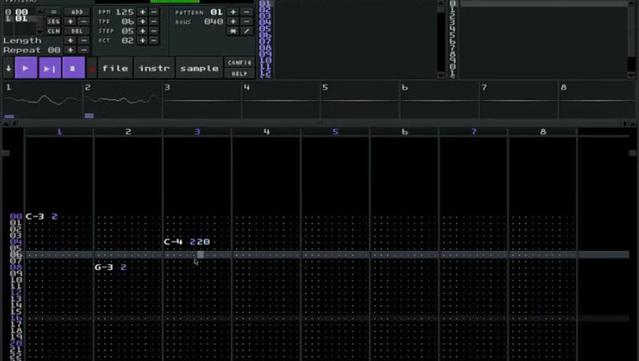Increase song Length with plus

pyautogui.click(x=71, y=40)
